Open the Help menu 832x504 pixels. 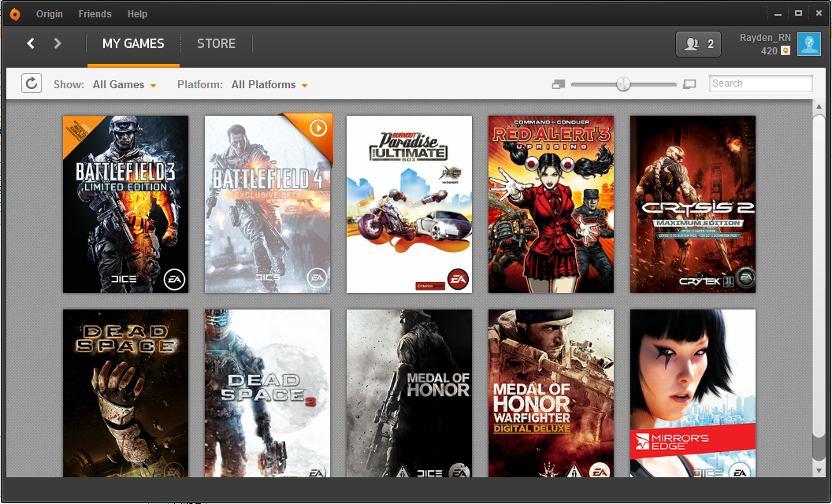(x=137, y=14)
